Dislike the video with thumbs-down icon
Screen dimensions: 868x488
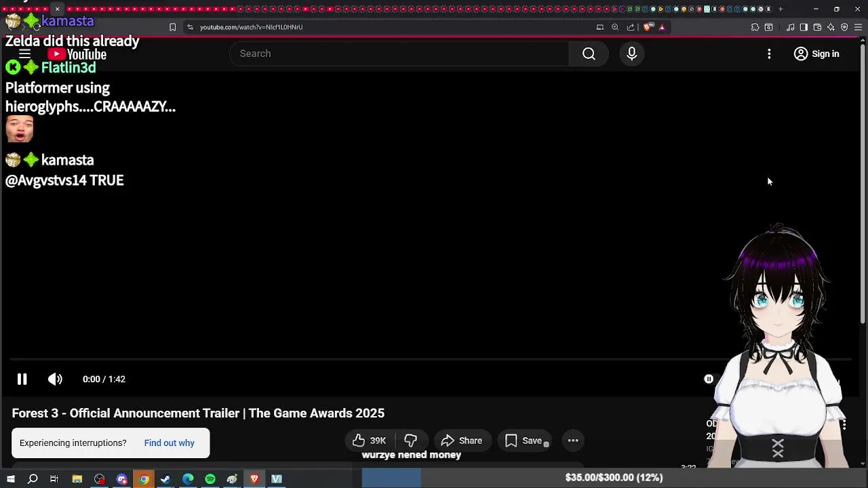coord(410,441)
